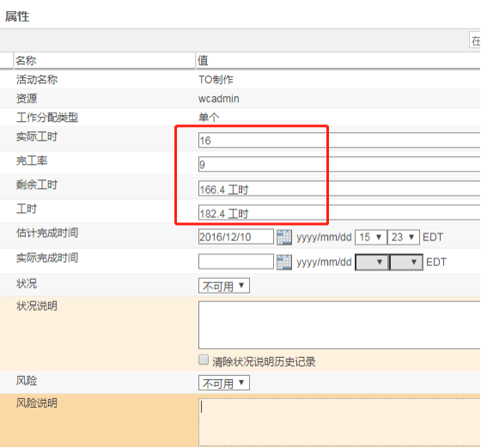The height and width of the screenshot is (448, 481).
Task: Click the 剩余工时 field with 166.4 工时
Action: (339, 189)
